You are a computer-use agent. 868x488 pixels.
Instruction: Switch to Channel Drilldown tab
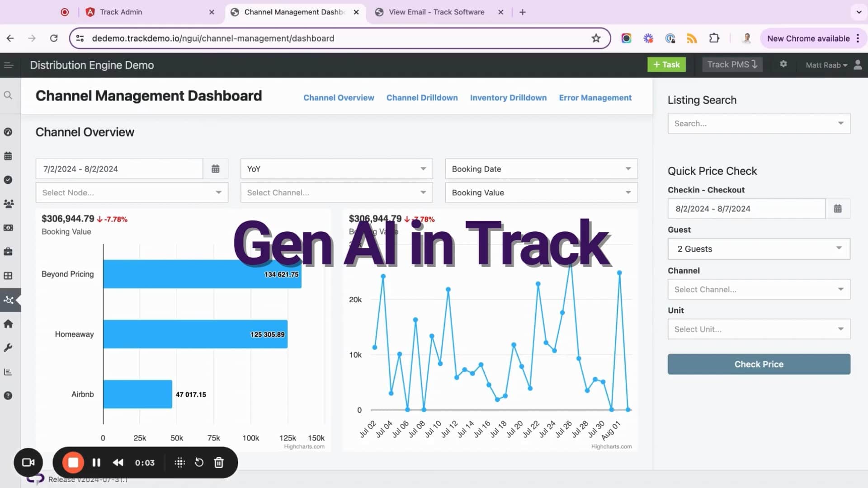coord(422,98)
